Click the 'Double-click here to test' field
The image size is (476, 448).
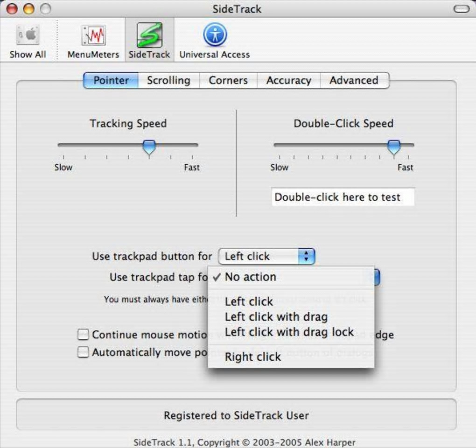[x=343, y=197]
